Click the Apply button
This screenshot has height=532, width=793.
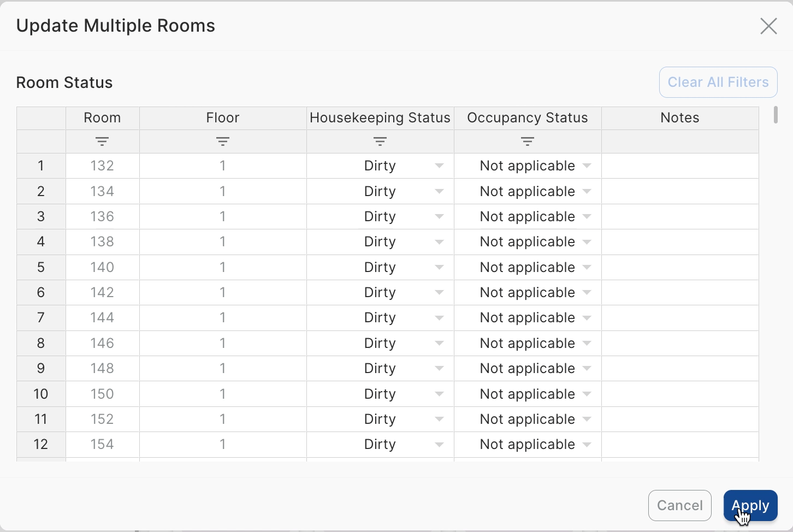[x=750, y=505]
